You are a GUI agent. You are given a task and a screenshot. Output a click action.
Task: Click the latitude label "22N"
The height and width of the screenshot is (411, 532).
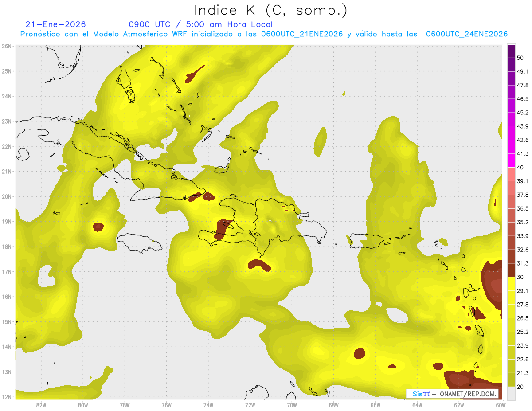click(7, 146)
